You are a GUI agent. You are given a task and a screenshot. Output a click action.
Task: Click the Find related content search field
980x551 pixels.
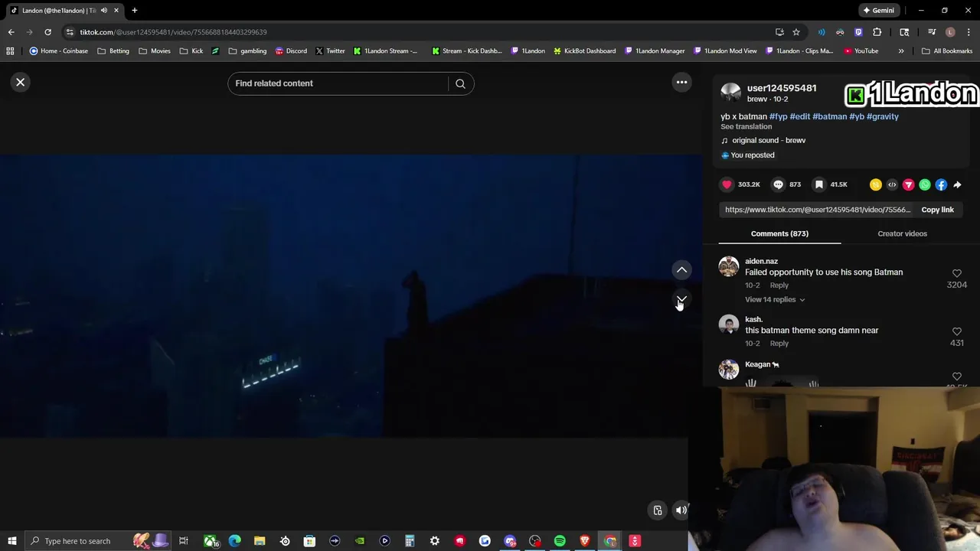click(339, 83)
